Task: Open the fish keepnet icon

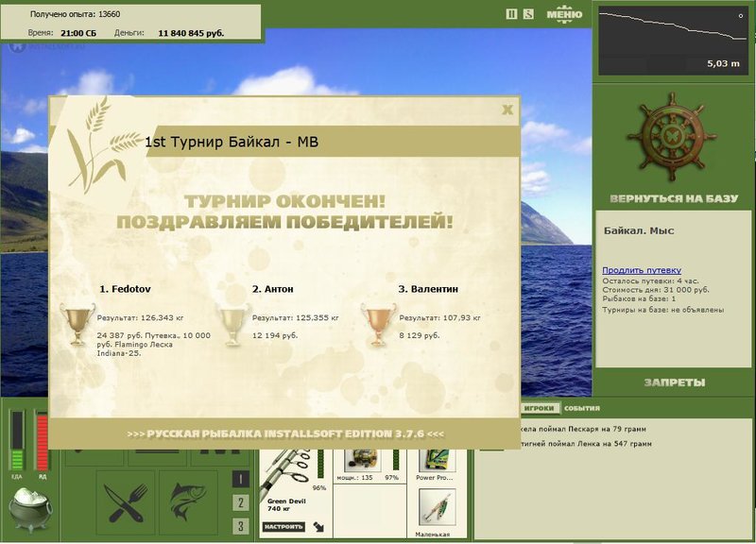Action: point(188,503)
